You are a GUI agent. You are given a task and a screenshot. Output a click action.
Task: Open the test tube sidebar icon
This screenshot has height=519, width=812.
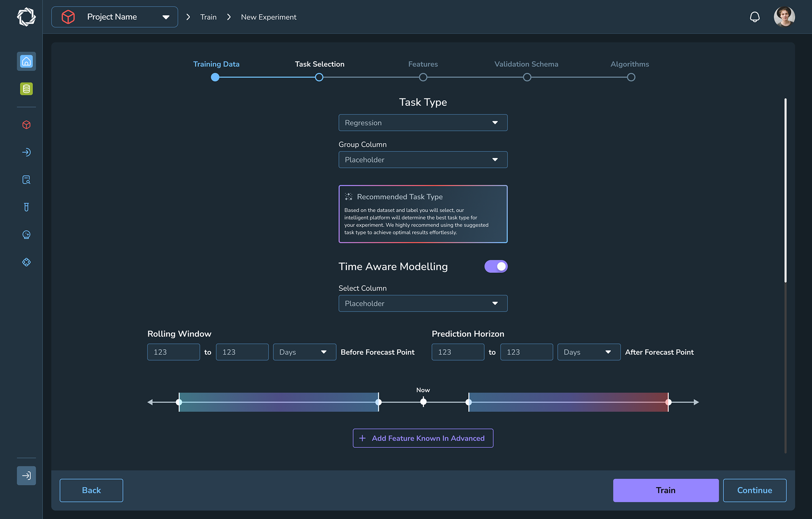[26, 207]
